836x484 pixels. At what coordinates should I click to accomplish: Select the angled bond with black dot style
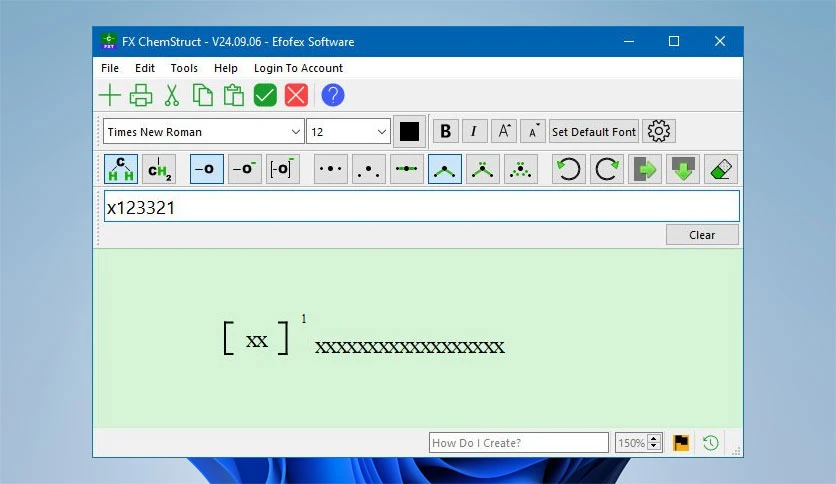coord(445,169)
